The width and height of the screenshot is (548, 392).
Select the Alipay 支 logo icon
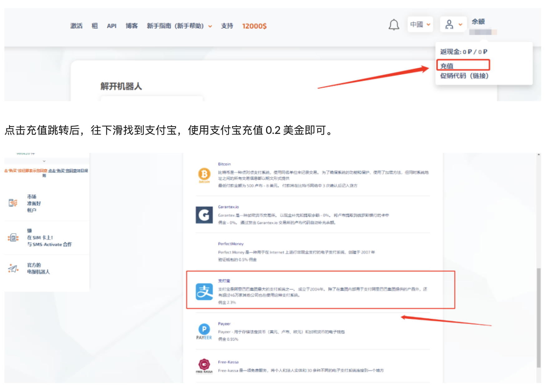tap(204, 292)
